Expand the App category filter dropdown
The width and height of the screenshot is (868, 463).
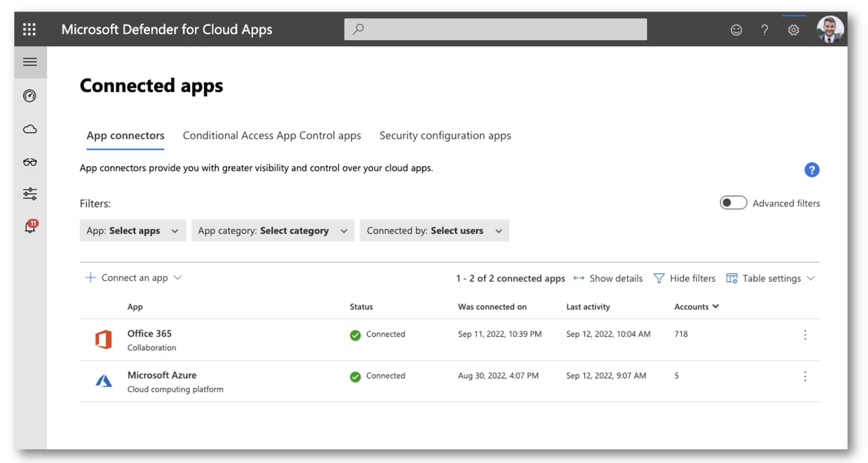pyautogui.click(x=273, y=231)
